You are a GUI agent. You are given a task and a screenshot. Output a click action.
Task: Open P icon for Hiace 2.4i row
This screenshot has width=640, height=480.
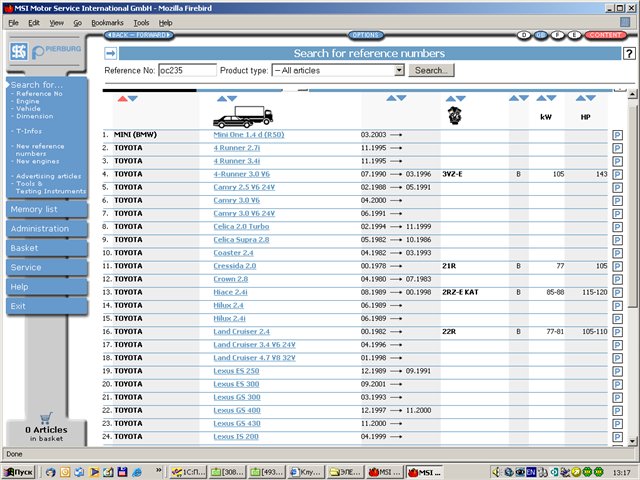(617, 293)
